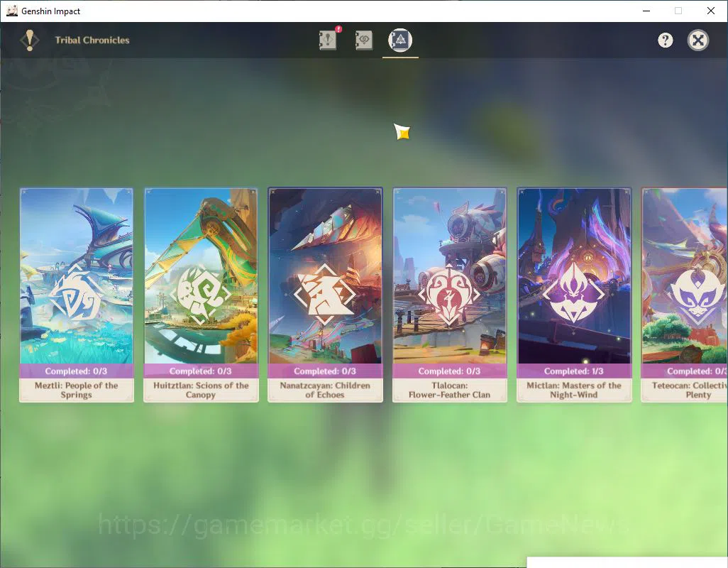The image size is (728, 568).
Task: Open the quest log tab with red notification
Action: [329, 40]
